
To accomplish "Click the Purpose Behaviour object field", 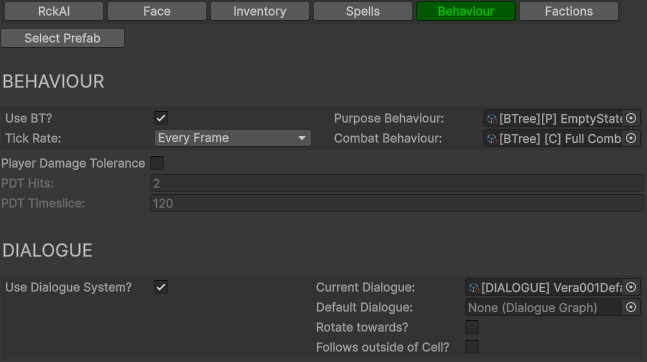I will click(562, 118).
